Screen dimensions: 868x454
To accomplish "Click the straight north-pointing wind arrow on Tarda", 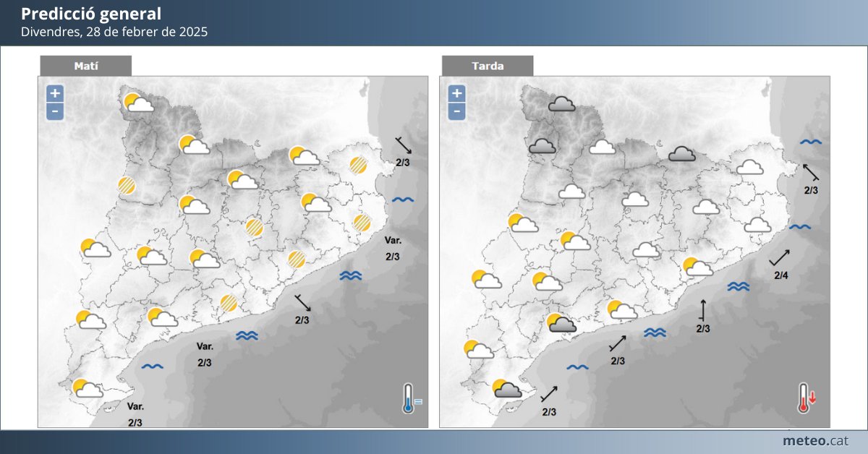I will [x=702, y=309].
